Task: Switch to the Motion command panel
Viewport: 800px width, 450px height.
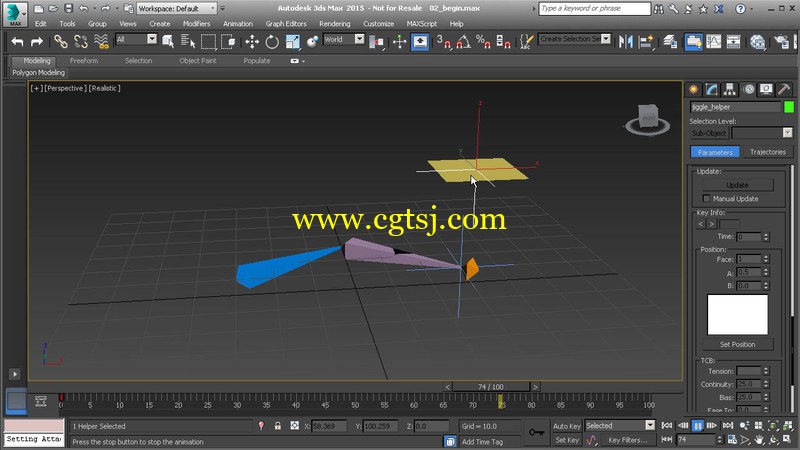Action: point(748,89)
